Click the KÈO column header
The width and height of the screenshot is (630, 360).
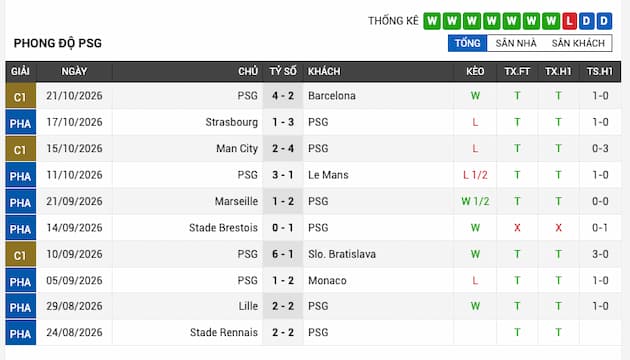pos(475,72)
